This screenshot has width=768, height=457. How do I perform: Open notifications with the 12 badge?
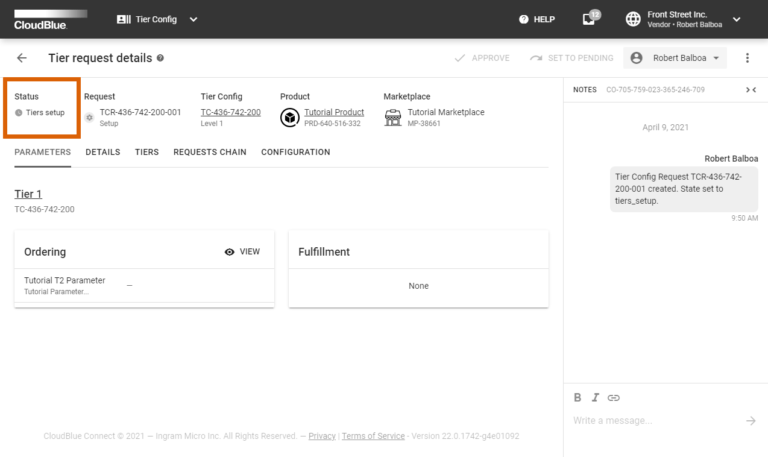coord(590,18)
